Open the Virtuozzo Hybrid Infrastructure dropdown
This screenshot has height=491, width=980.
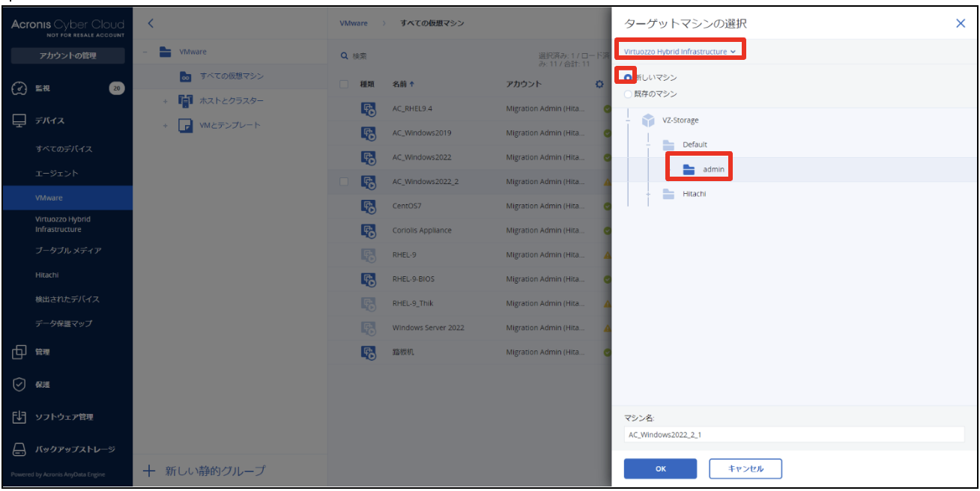pyautogui.click(x=680, y=52)
